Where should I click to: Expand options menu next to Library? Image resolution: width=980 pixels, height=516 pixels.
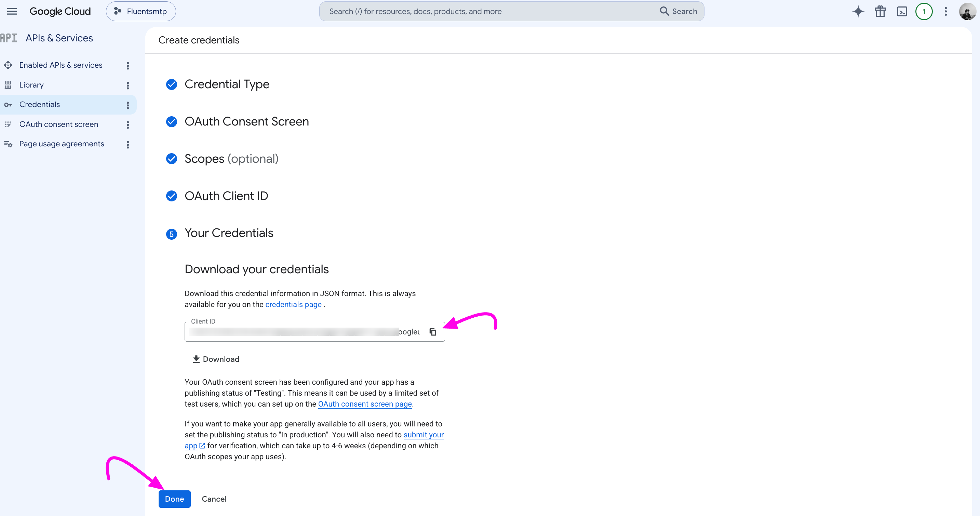pyautogui.click(x=128, y=85)
